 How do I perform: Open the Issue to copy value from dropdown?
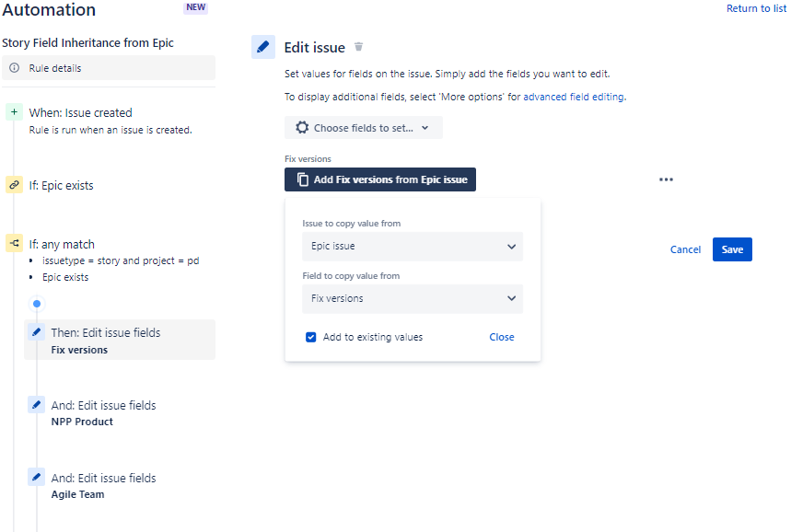click(413, 247)
